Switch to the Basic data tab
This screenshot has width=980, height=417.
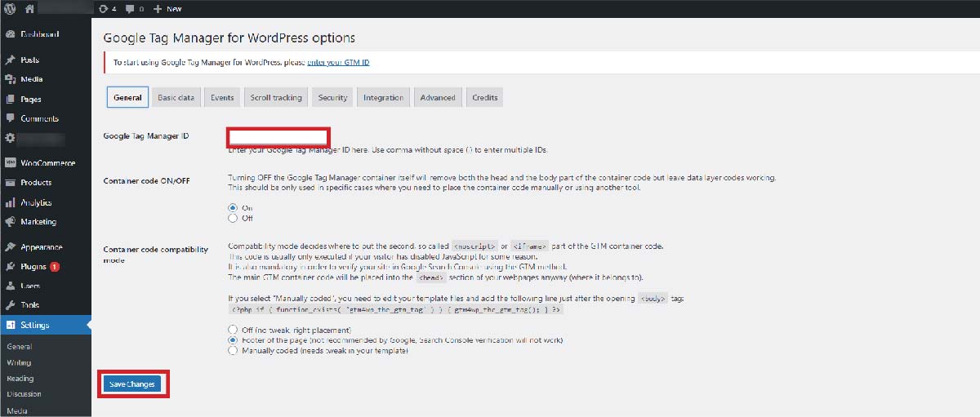[176, 98]
